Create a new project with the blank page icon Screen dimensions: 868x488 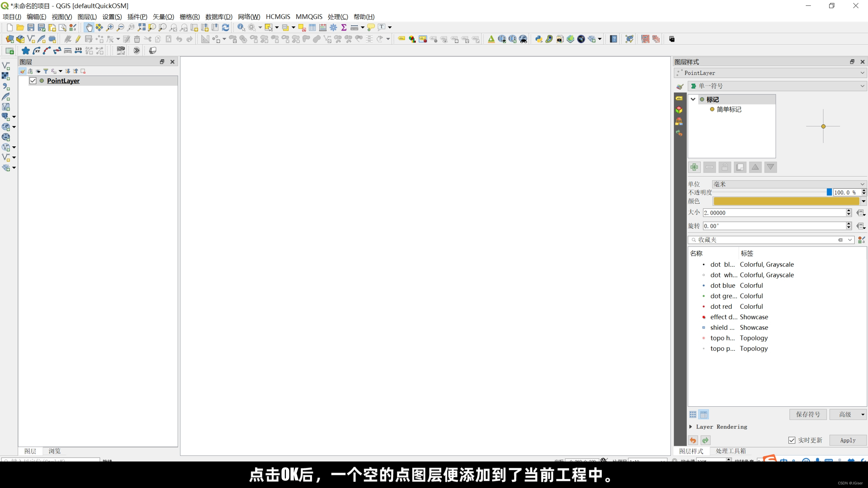coord(9,27)
